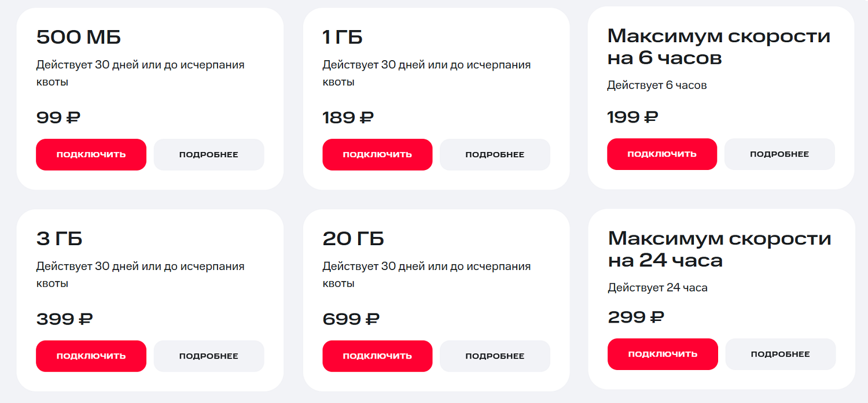Подключить пакет 500 МБ

(x=91, y=154)
